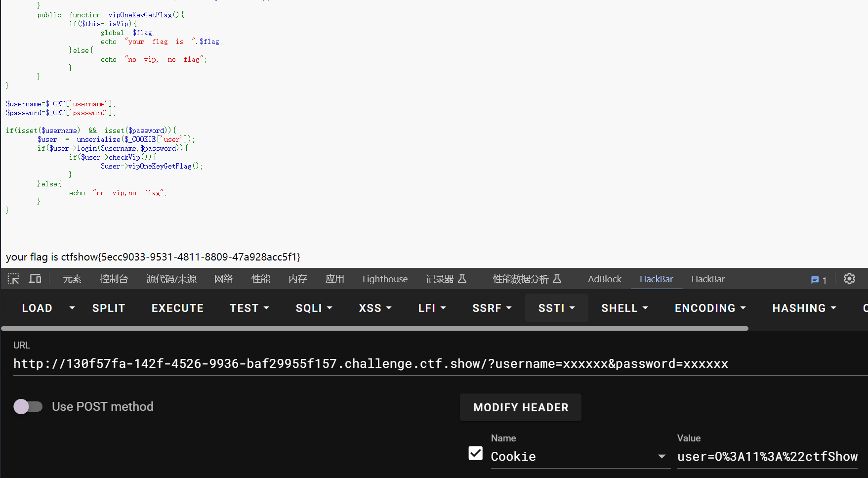This screenshot has height=478, width=868.
Task: Toggle the Use POST method switch
Action: pos(28,406)
